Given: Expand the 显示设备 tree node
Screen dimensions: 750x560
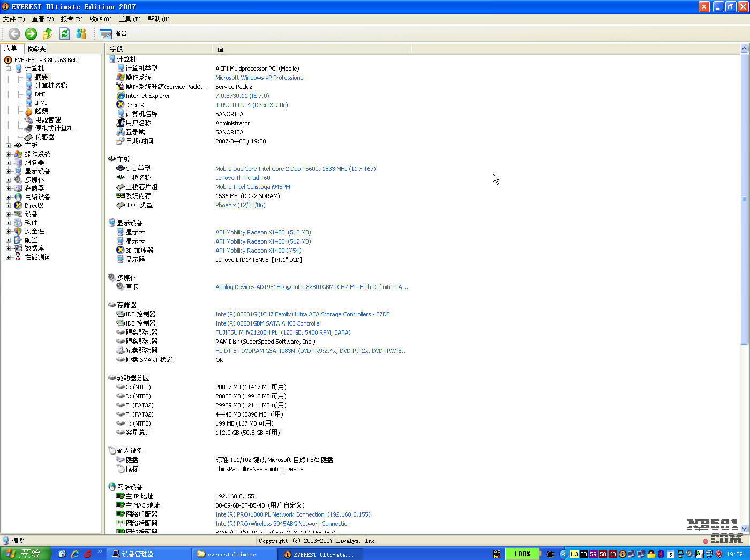Looking at the screenshot, I should pyautogui.click(x=9, y=171).
